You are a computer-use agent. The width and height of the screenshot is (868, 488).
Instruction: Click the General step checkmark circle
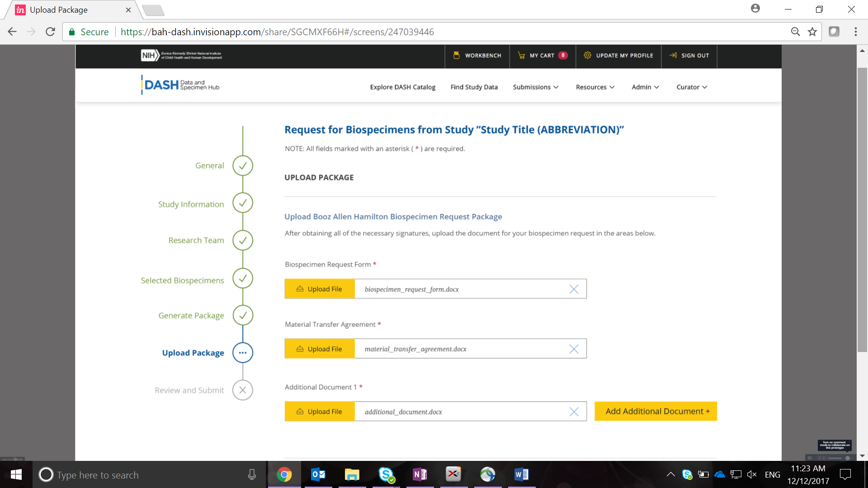tap(243, 165)
